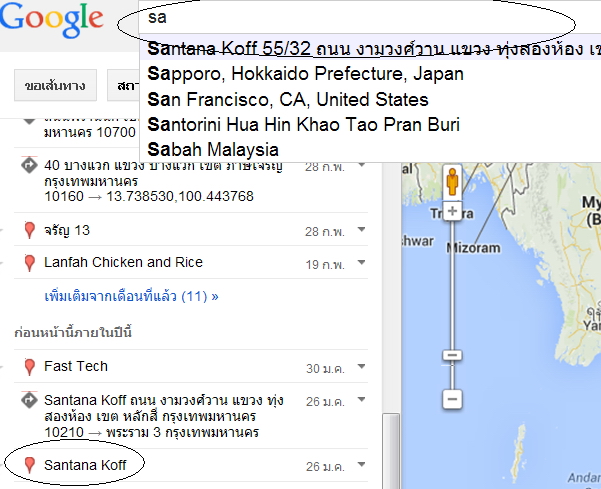Choose suggestion Sabah Malaysia
The height and width of the screenshot is (489, 601).
click(213, 149)
